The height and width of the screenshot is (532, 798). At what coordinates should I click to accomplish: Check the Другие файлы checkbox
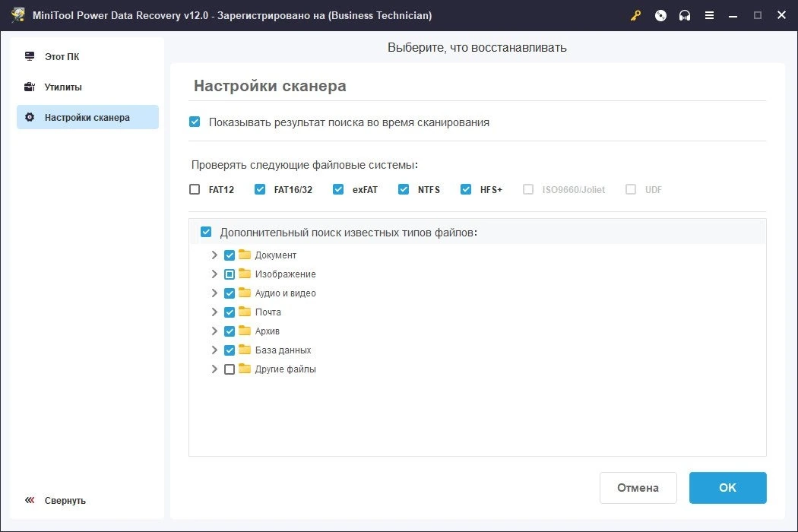click(230, 369)
